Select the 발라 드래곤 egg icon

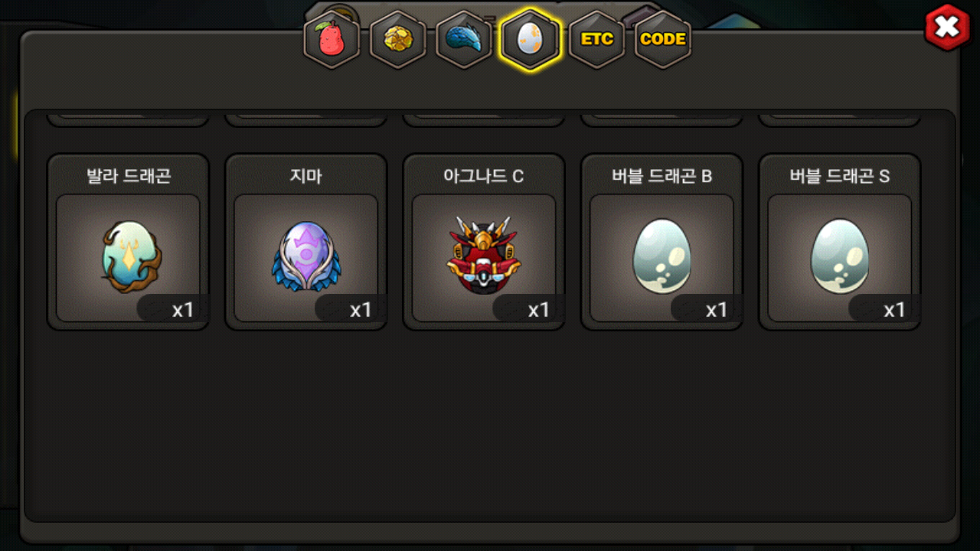coord(128,257)
